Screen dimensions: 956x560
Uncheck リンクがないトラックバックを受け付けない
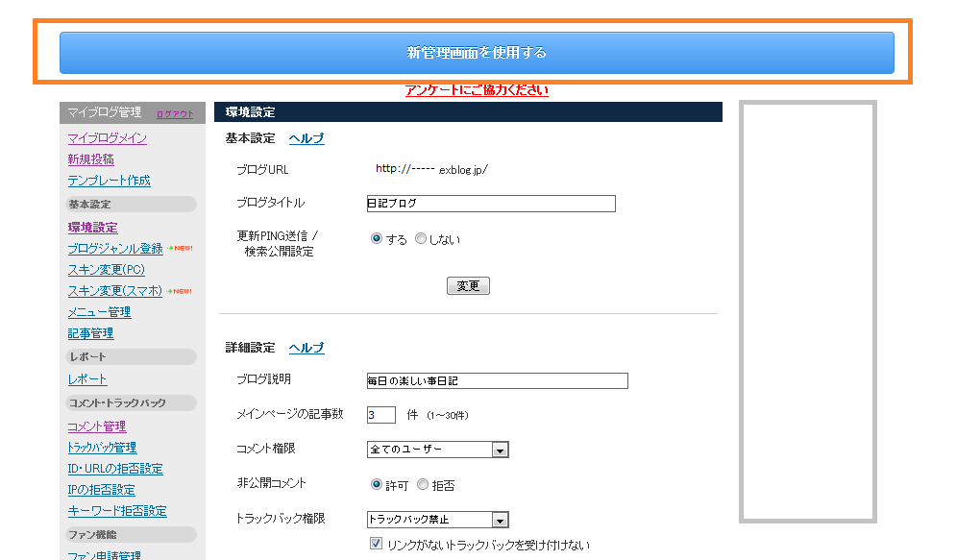(375, 543)
